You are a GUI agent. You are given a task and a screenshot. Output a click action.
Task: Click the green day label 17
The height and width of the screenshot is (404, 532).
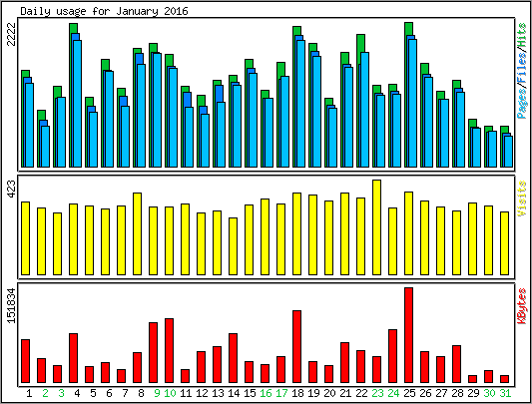(281, 393)
